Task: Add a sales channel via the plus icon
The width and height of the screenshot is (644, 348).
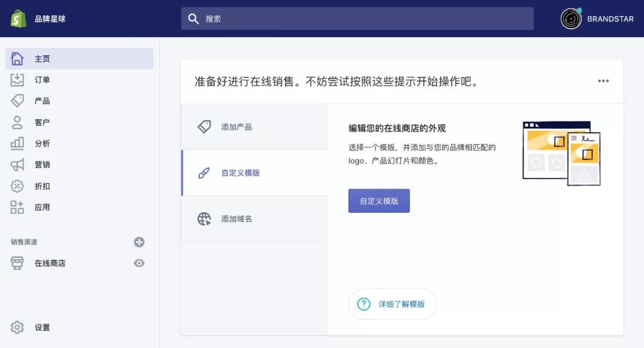Action: tap(139, 242)
